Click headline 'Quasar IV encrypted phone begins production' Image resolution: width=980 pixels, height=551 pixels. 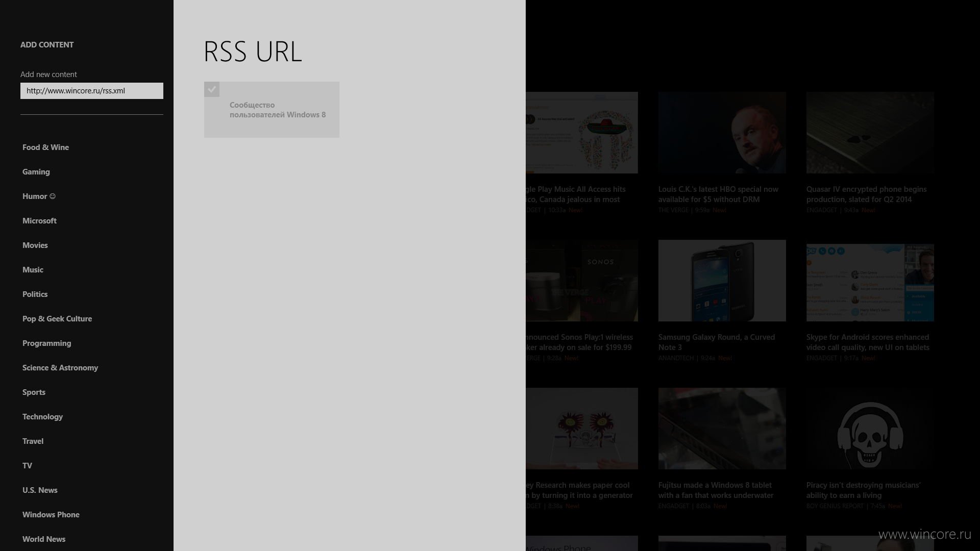pos(867,194)
